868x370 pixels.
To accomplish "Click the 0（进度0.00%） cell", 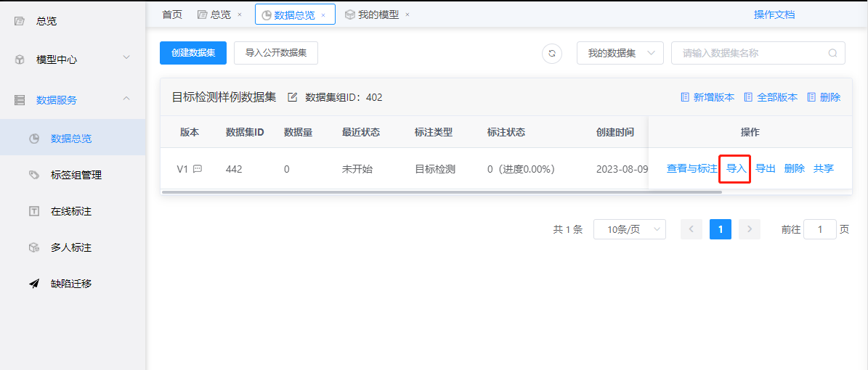I will pos(522,169).
